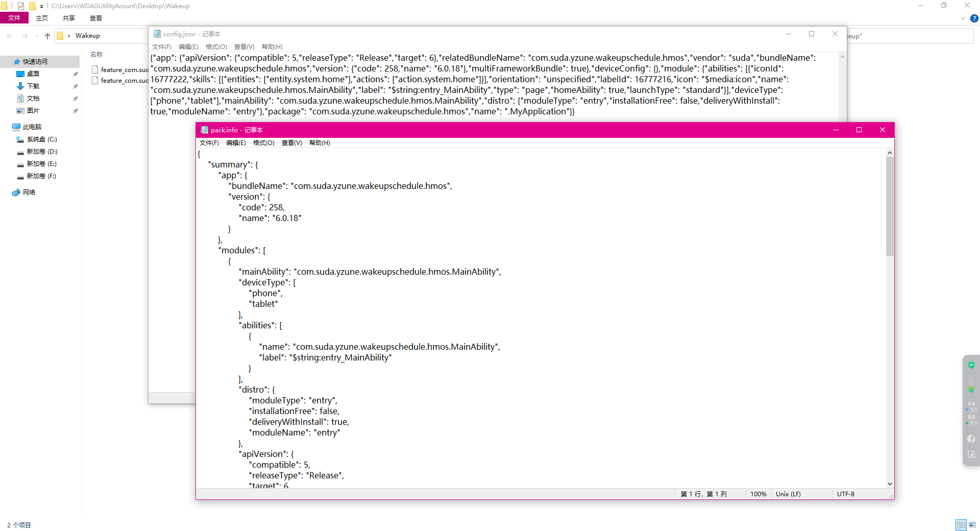This screenshot has height=531, width=980.
Task: Switch Explorer to details view
Action: point(961,525)
